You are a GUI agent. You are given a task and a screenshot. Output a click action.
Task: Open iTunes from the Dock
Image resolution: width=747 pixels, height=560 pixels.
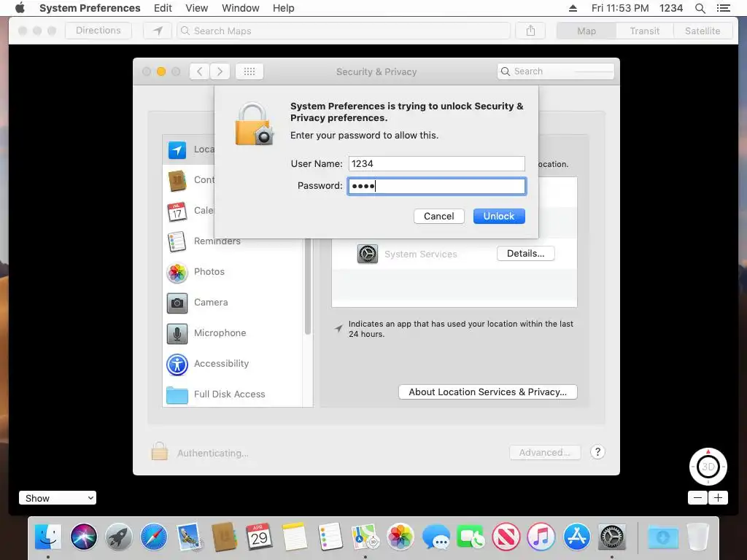[x=541, y=537]
